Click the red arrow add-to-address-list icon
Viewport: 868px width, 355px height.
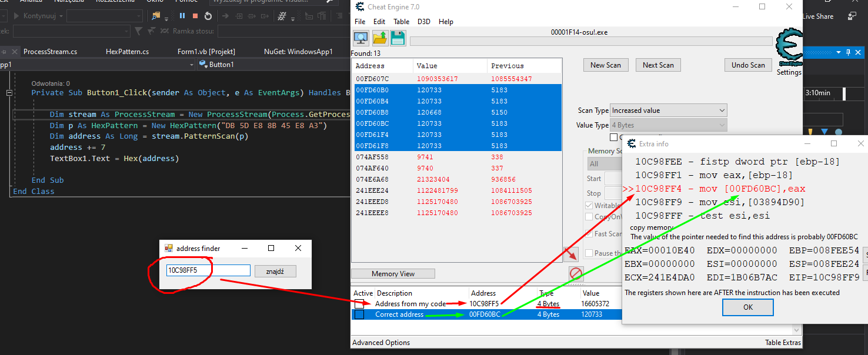(x=570, y=254)
